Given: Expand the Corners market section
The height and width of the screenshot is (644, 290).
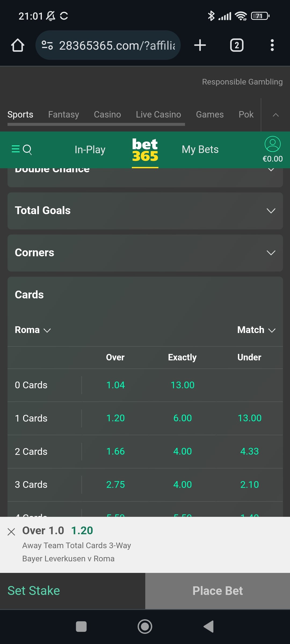Looking at the screenshot, I should [x=145, y=253].
